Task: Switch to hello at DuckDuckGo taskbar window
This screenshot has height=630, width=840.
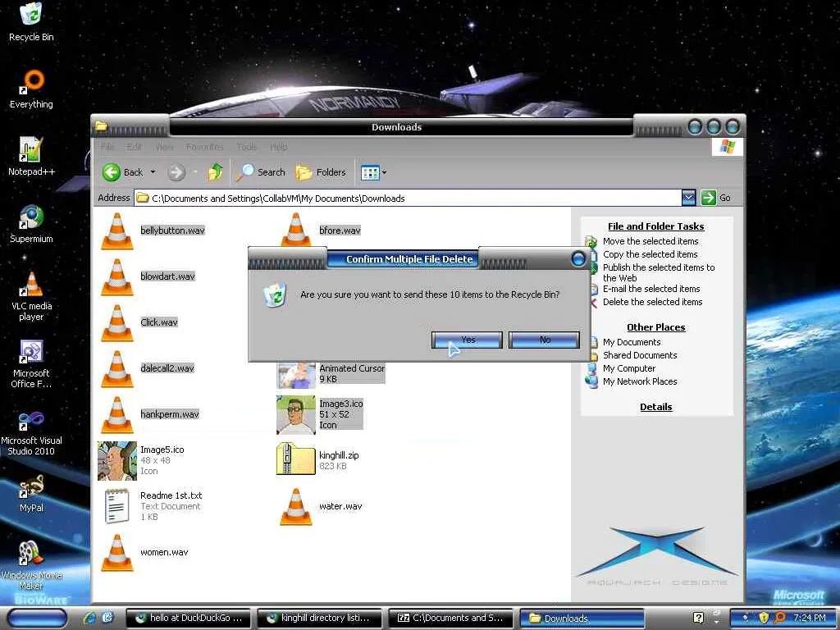Action: click(x=189, y=619)
